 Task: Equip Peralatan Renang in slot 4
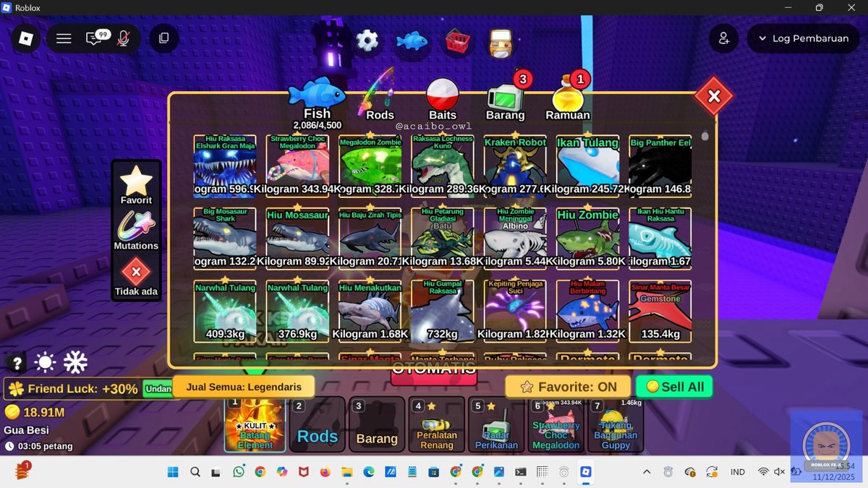436,424
